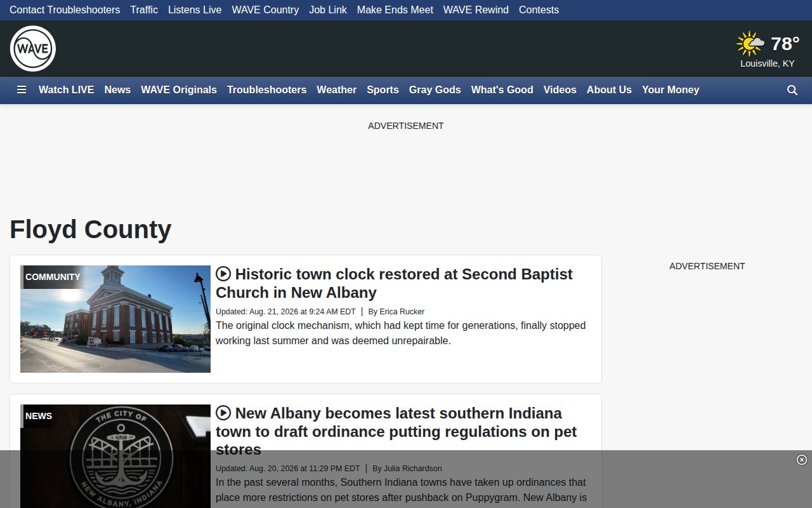Click play icon beside New Albany pet stores headline

[223, 413]
